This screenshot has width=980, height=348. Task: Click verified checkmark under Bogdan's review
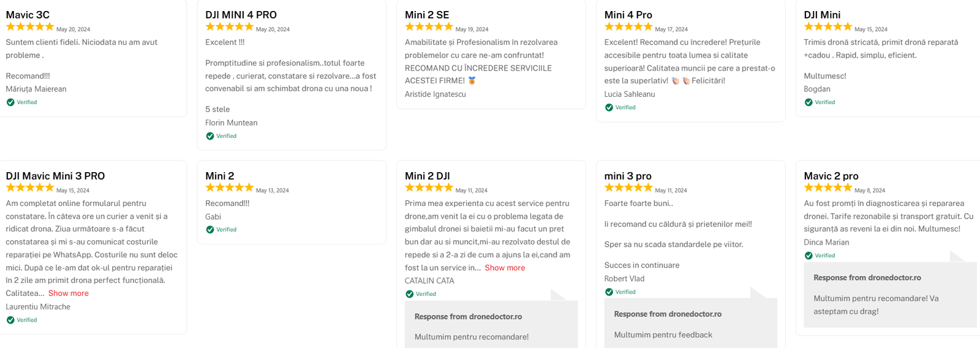[809, 102]
